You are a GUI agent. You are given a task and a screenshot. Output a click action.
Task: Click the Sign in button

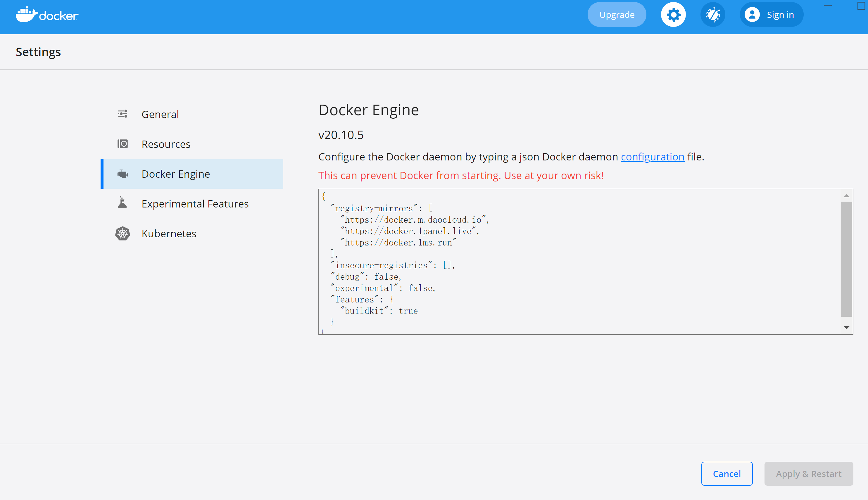772,15
